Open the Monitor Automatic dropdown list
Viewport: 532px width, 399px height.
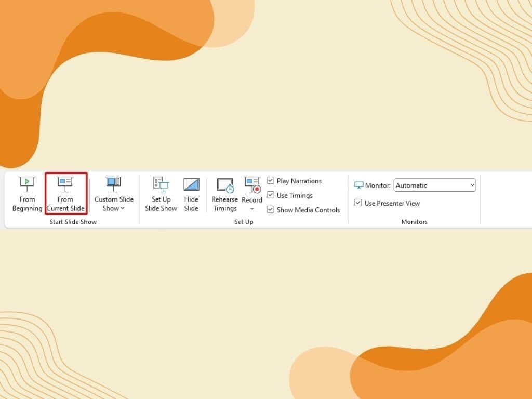(472, 185)
